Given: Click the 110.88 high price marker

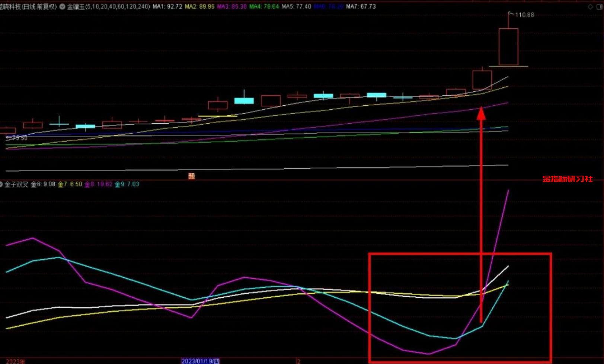Looking at the screenshot, I should [x=524, y=15].
